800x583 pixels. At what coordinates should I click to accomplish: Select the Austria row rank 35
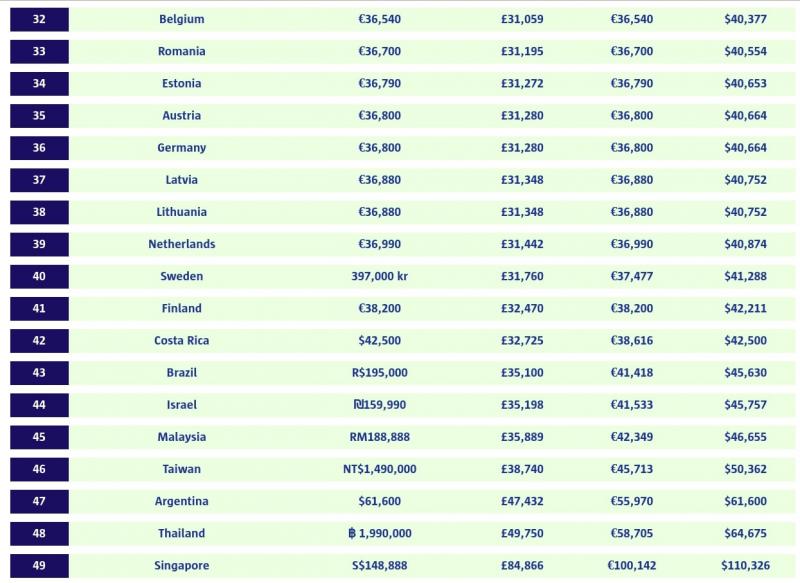click(x=39, y=116)
